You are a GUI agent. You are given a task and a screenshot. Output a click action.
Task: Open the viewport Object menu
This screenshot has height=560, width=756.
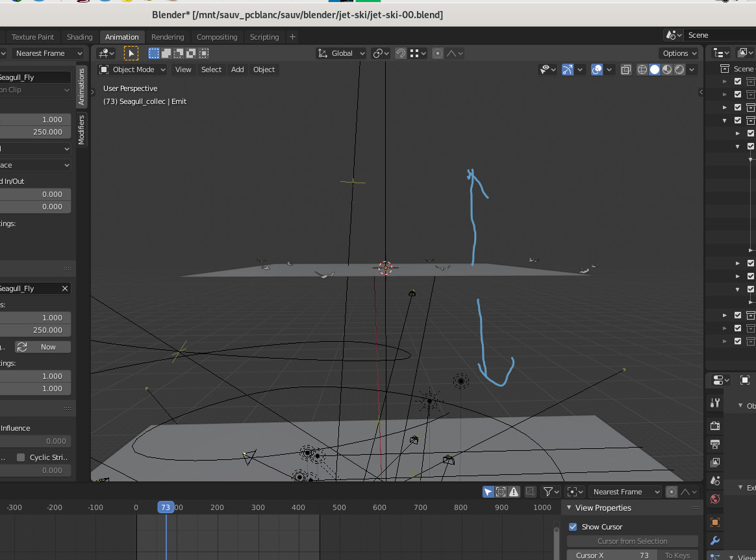[264, 70]
